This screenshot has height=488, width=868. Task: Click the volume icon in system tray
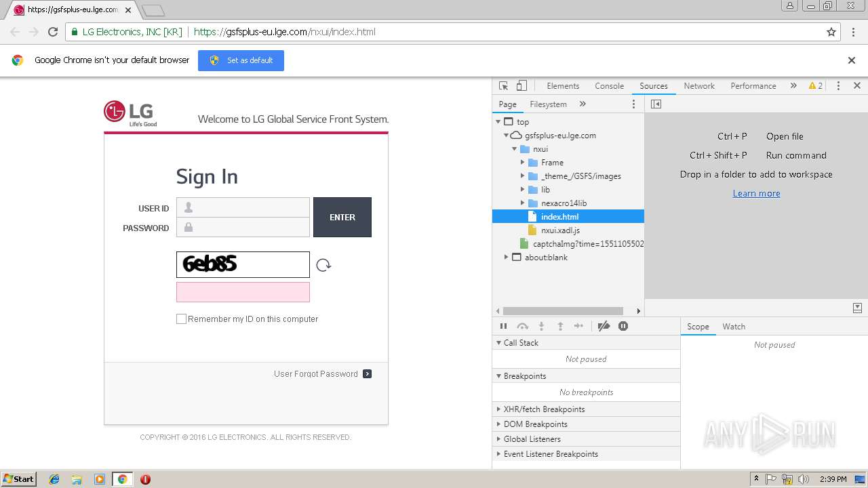(x=804, y=479)
